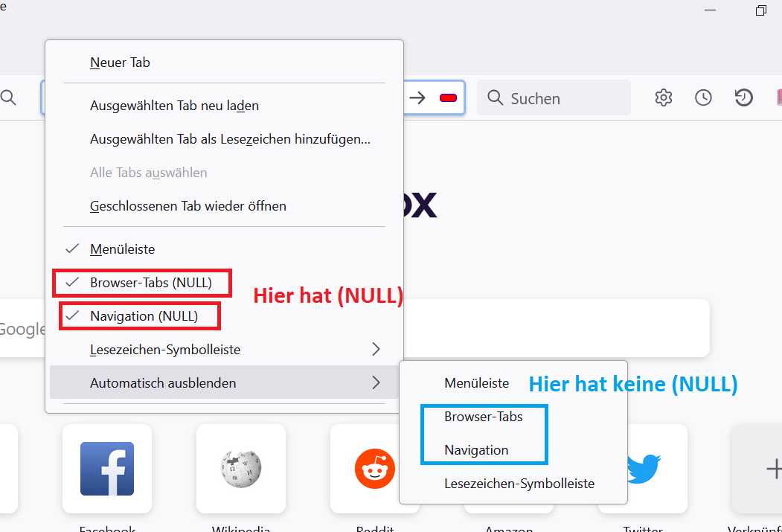Select Browser-Tabs in the auto-hide submenu
782x532 pixels.
513,417
